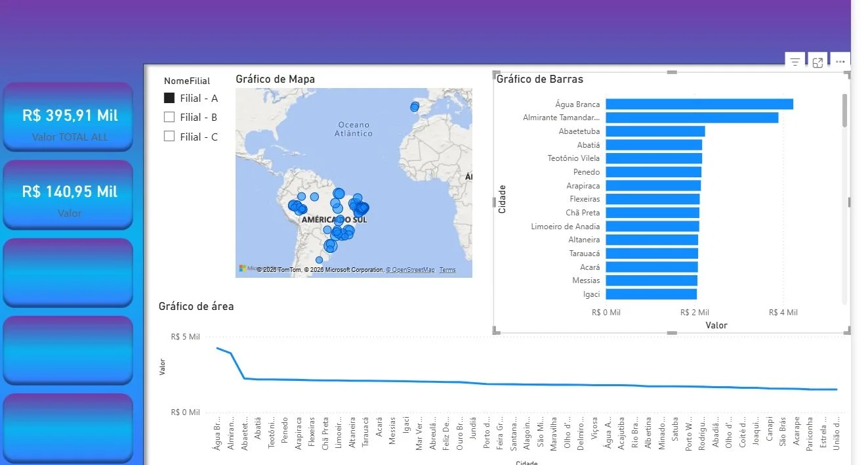The width and height of the screenshot is (868, 465).
Task: Click the Abaetetuba bar in the bar chart
Action: (655, 131)
